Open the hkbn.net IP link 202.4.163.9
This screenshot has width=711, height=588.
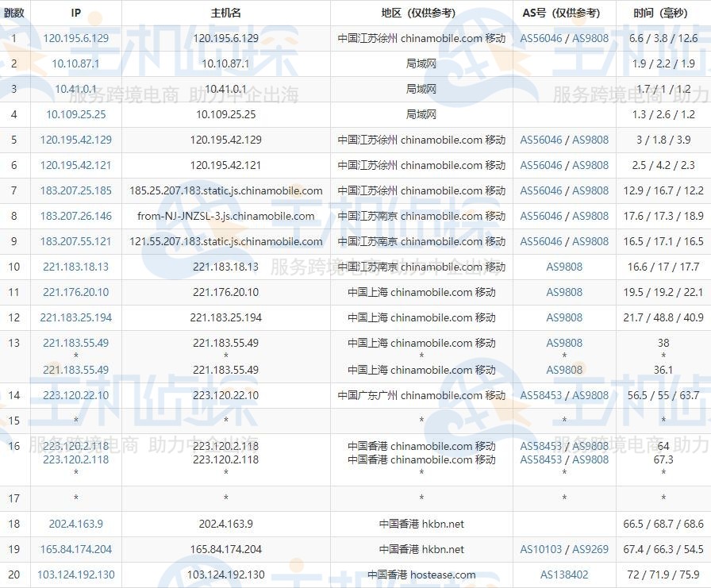tap(75, 524)
